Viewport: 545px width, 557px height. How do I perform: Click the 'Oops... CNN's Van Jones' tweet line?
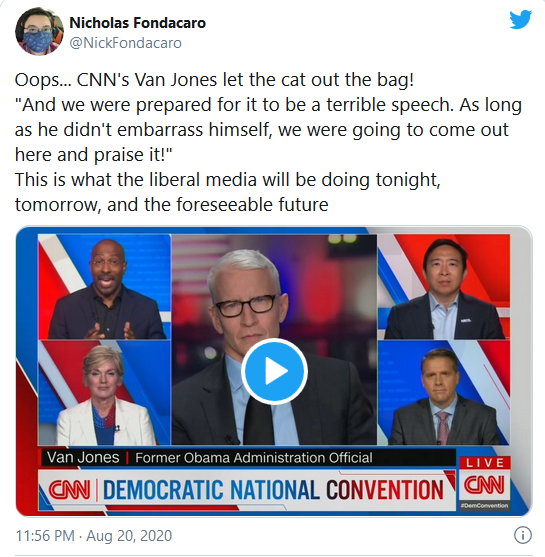(214, 80)
